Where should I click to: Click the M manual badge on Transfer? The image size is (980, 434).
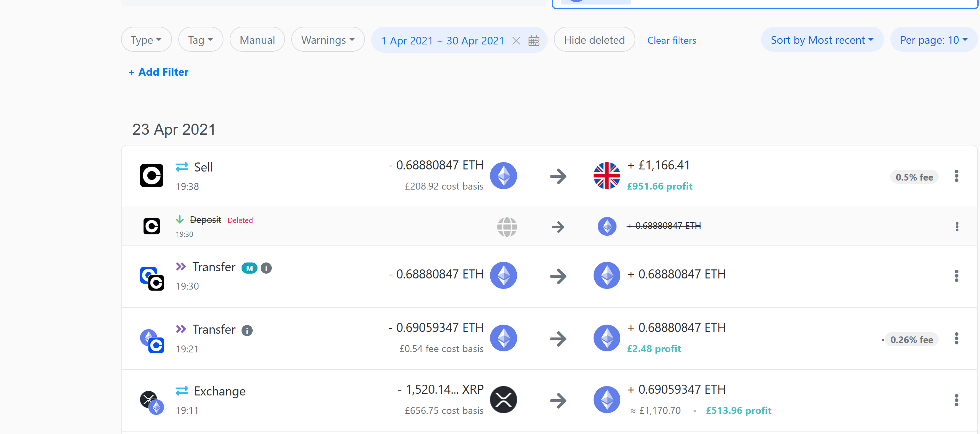point(250,268)
